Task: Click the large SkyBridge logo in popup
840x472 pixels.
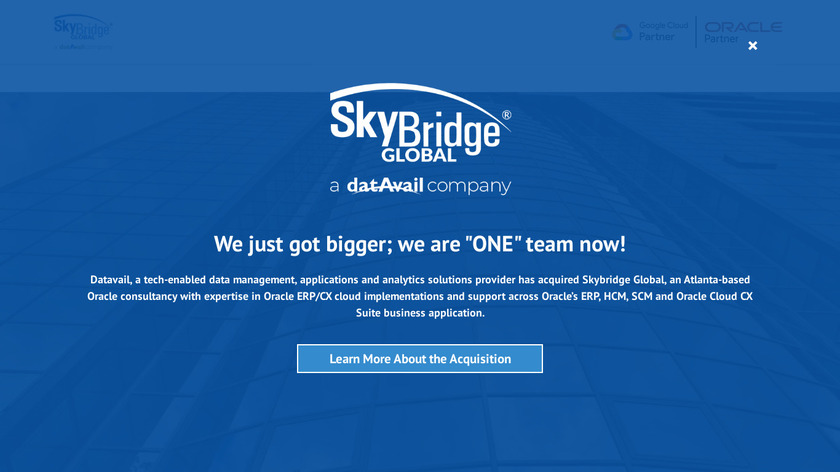Action: click(421, 123)
